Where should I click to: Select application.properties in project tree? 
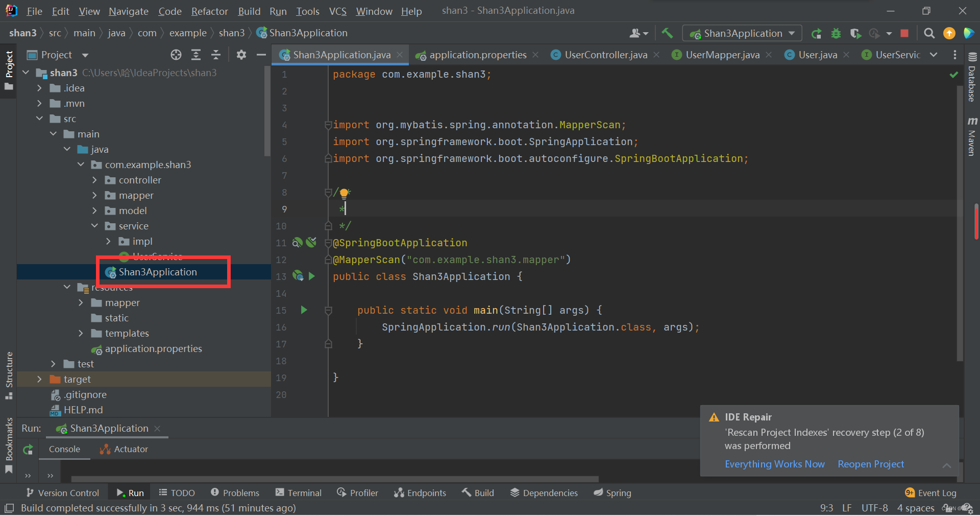[153, 348]
